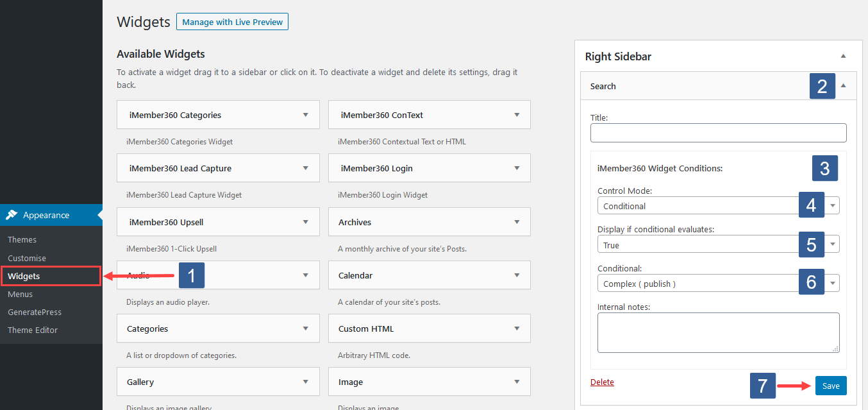Image resolution: width=868 pixels, height=410 pixels.
Task: Expand the Archives widget arrow
Action: click(x=517, y=221)
